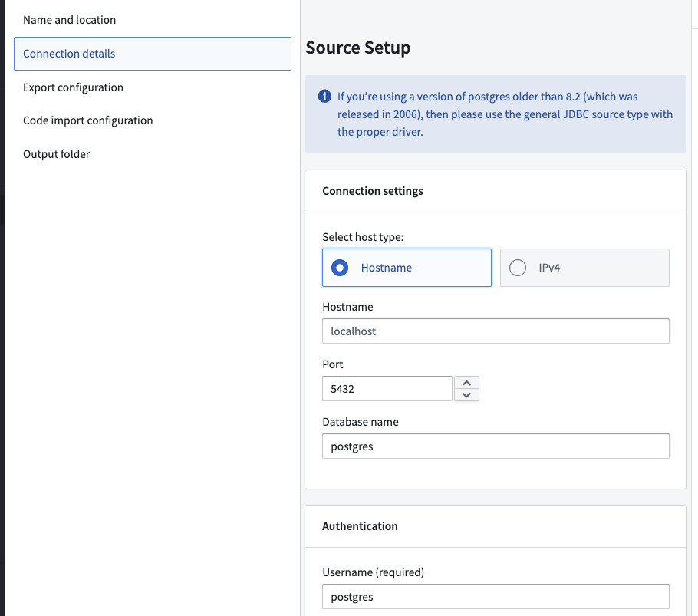
Task: Open Code import configuration section
Action: coord(87,120)
